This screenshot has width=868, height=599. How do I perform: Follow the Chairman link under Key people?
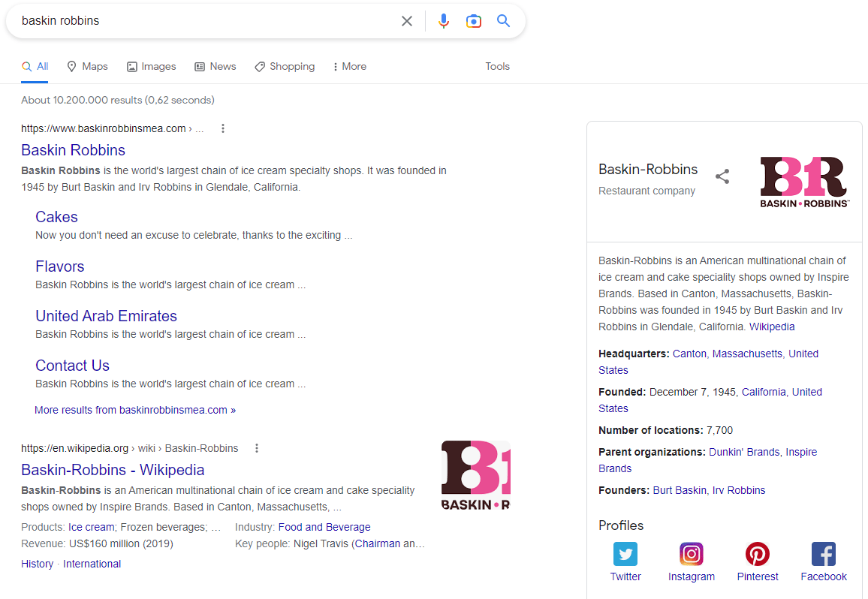pyautogui.click(x=378, y=543)
